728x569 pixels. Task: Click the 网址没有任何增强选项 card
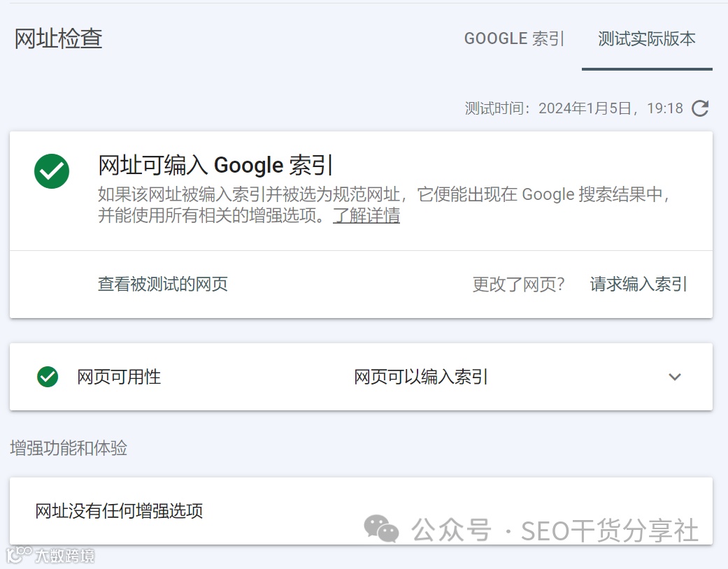pyautogui.click(x=119, y=511)
